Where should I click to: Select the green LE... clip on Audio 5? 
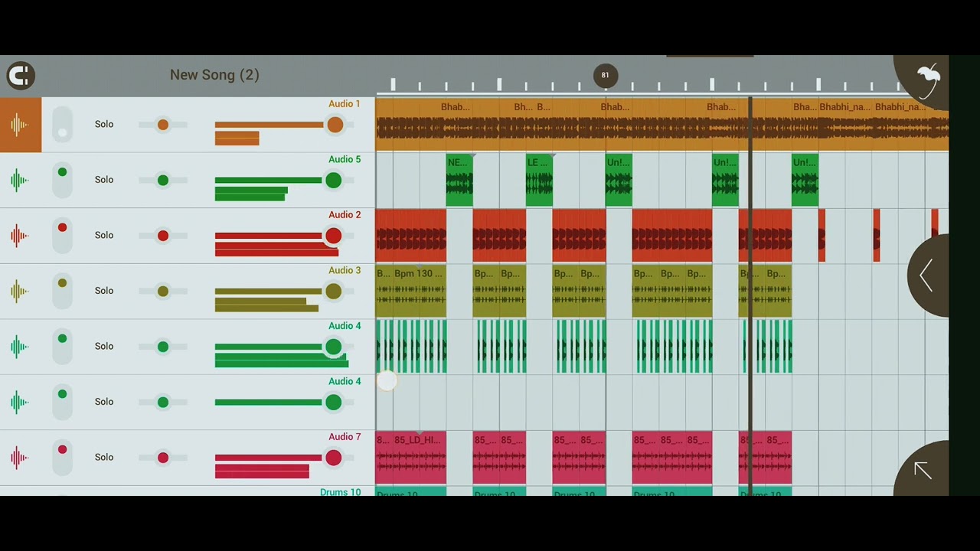[539, 180]
